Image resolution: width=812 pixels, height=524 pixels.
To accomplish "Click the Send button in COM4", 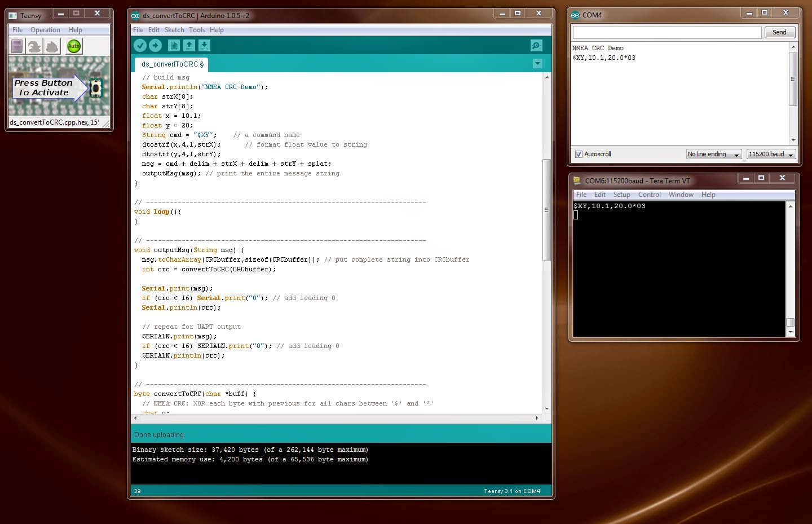I will tap(779, 32).
